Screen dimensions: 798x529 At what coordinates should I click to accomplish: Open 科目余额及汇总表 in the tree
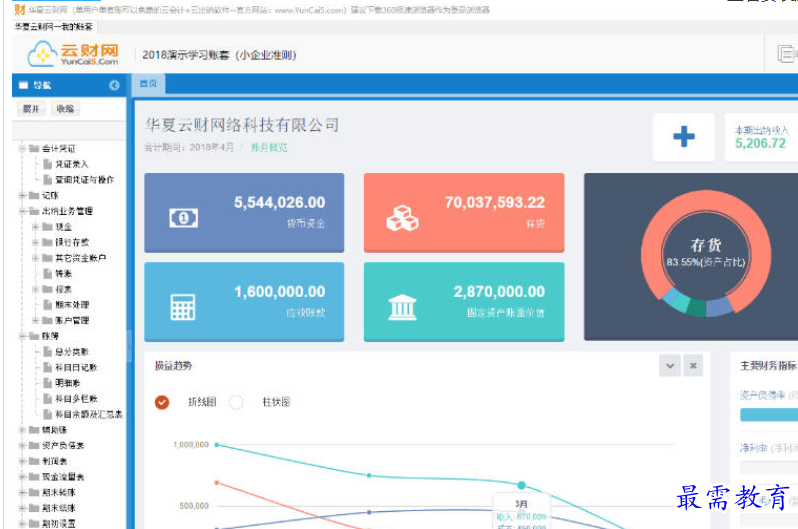click(x=89, y=414)
